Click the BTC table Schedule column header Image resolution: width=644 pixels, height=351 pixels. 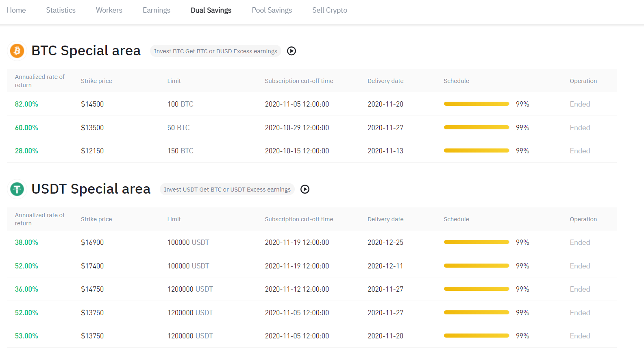tap(456, 81)
